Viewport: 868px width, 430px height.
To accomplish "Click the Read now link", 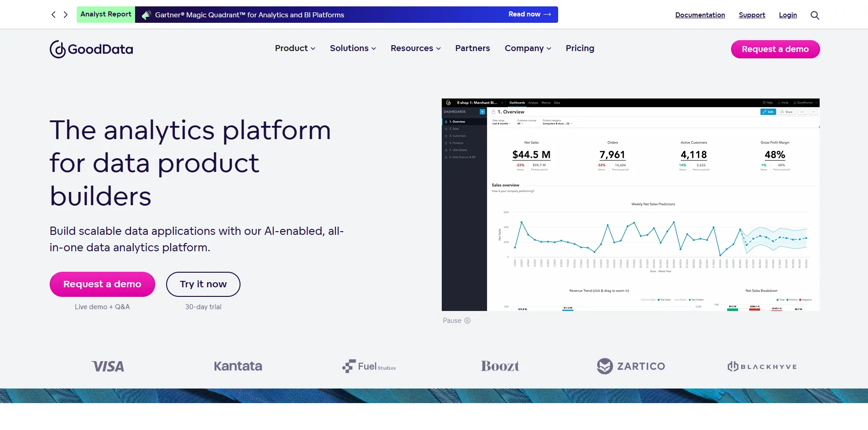I will click(x=530, y=15).
